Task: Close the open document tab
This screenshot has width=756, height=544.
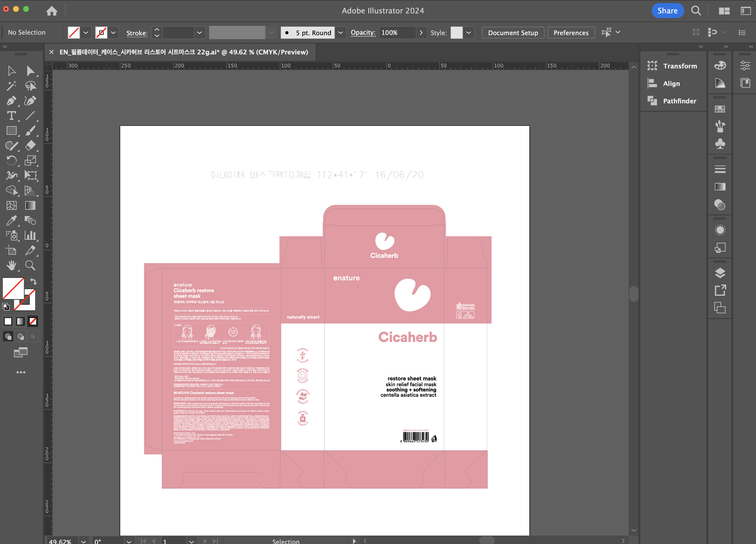Action: (x=51, y=52)
